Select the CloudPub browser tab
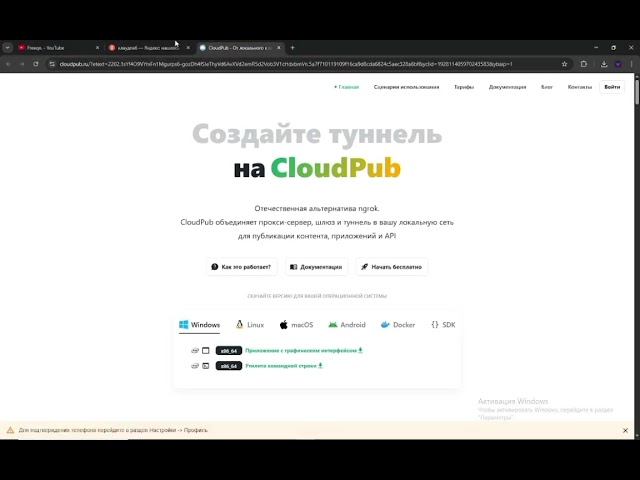This screenshot has width=640, height=480. (240, 48)
